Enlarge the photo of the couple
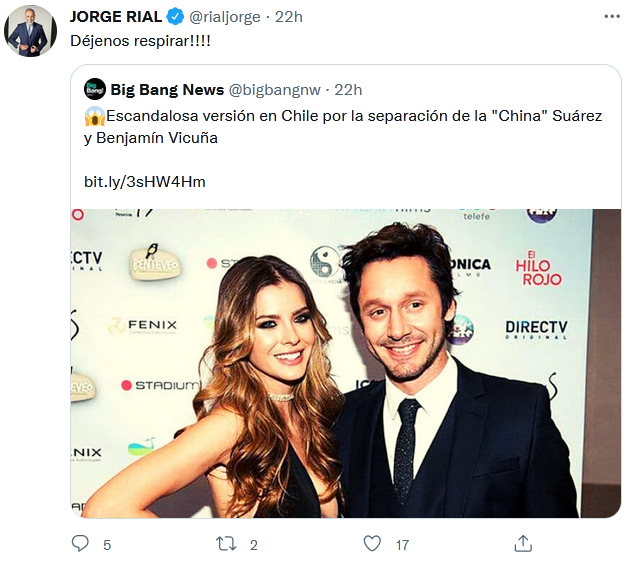The height and width of the screenshot is (563, 635). (346, 363)
